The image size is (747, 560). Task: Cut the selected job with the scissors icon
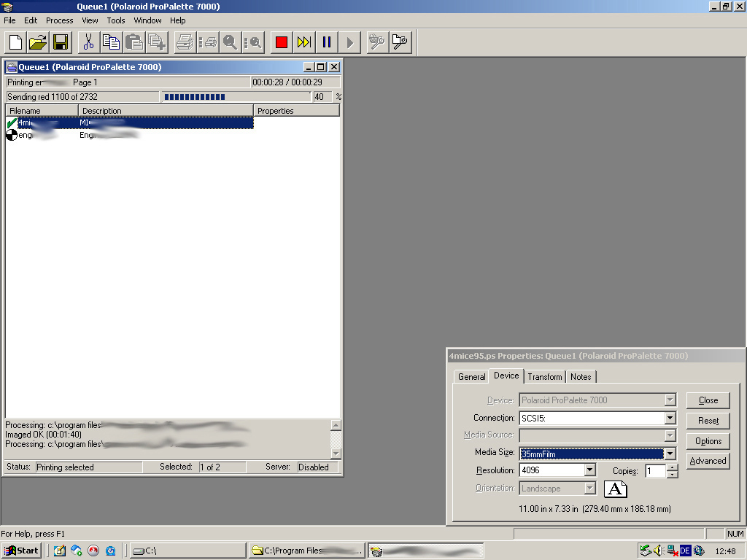(88, 42)
